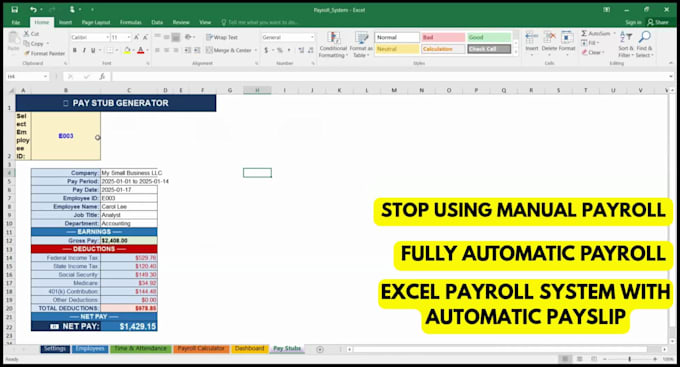Toggle italic formatting
The image size is (680, 367).
(84, 50)
